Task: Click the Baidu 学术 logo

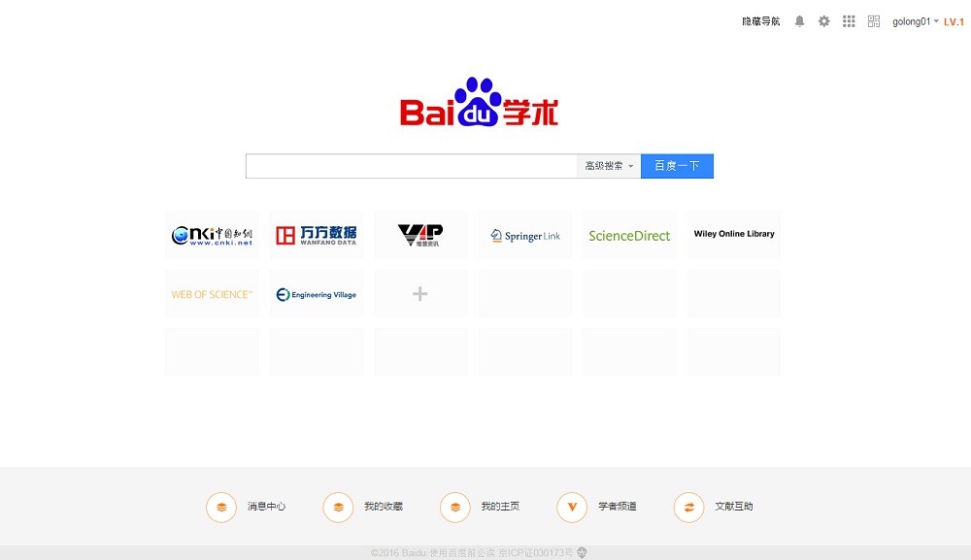Action: 479,102
